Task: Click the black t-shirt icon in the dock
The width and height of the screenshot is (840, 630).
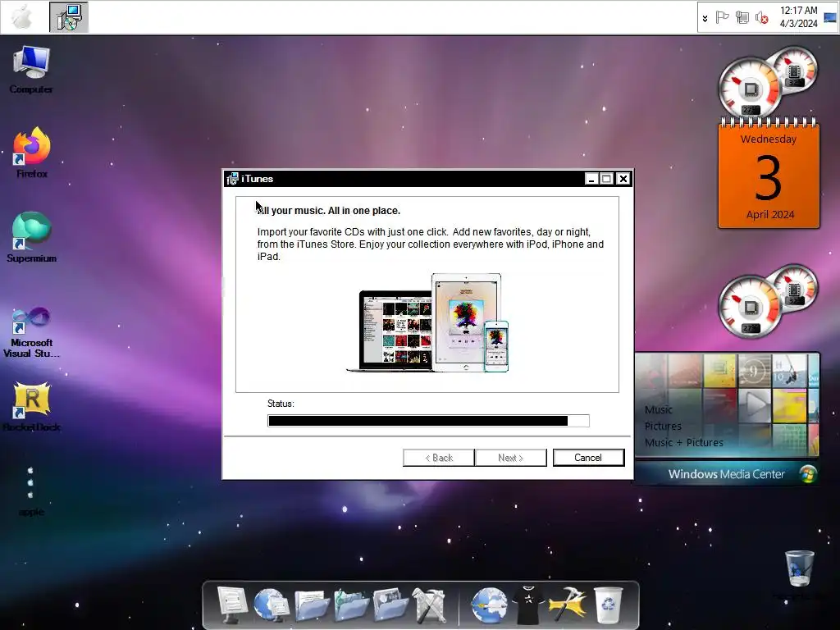Action: [x=529, y=605]
